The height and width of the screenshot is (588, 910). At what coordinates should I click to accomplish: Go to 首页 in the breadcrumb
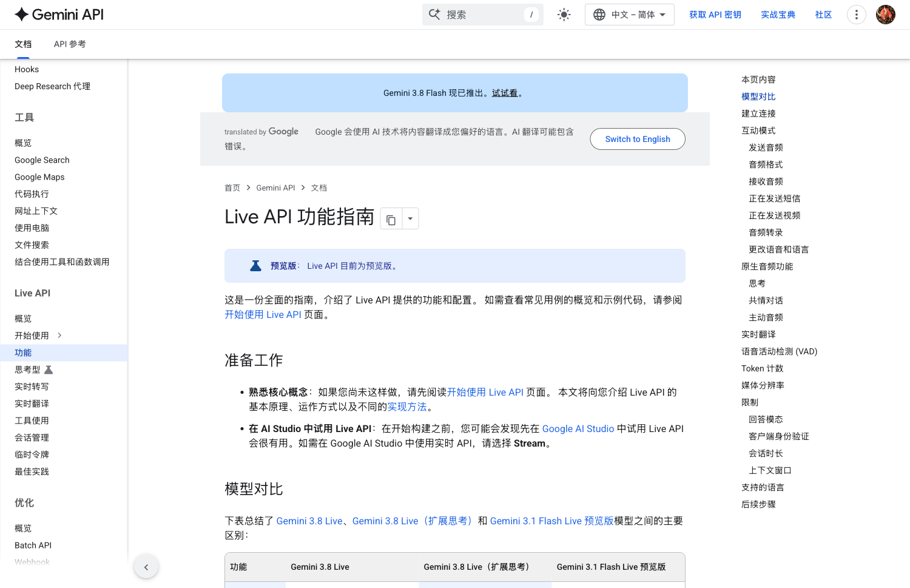pos(232,188)
